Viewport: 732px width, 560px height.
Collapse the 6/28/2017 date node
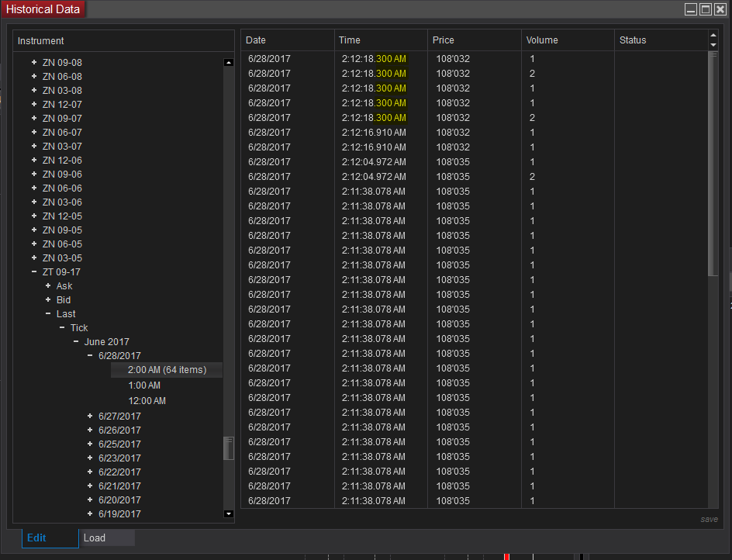point(90,356)
